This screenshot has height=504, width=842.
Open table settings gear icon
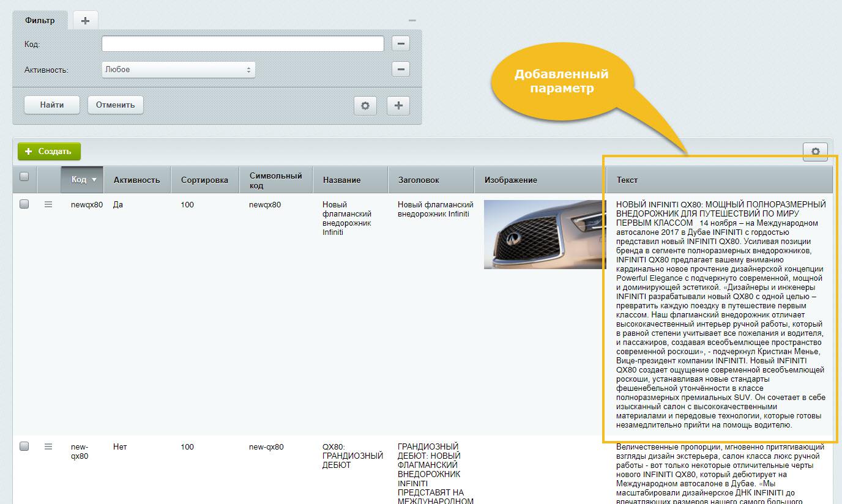coord(815,151)
